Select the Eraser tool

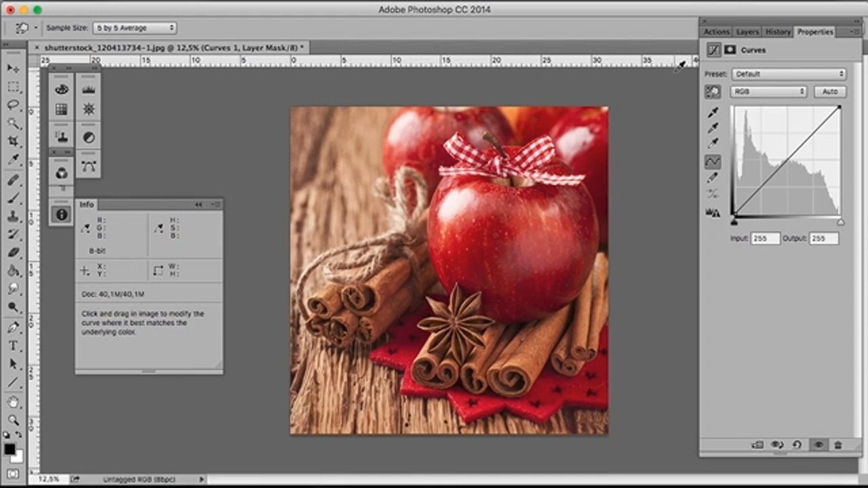coord(13,253)
